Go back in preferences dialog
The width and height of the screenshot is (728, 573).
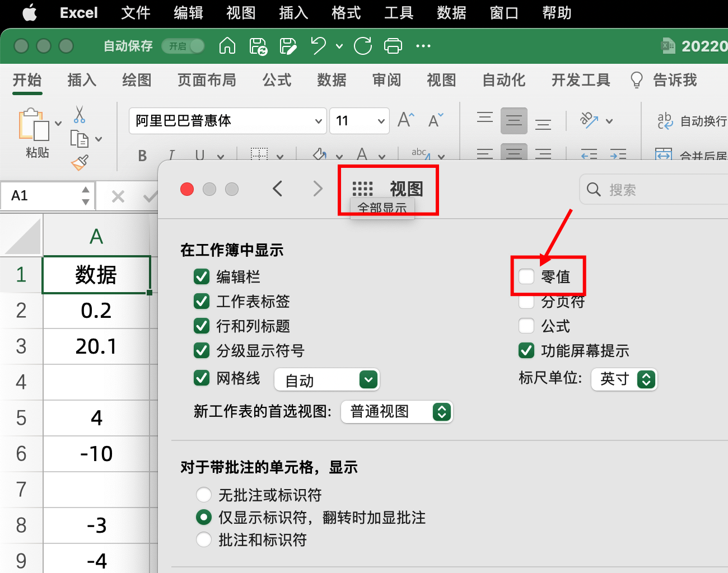tap(277, 189)
